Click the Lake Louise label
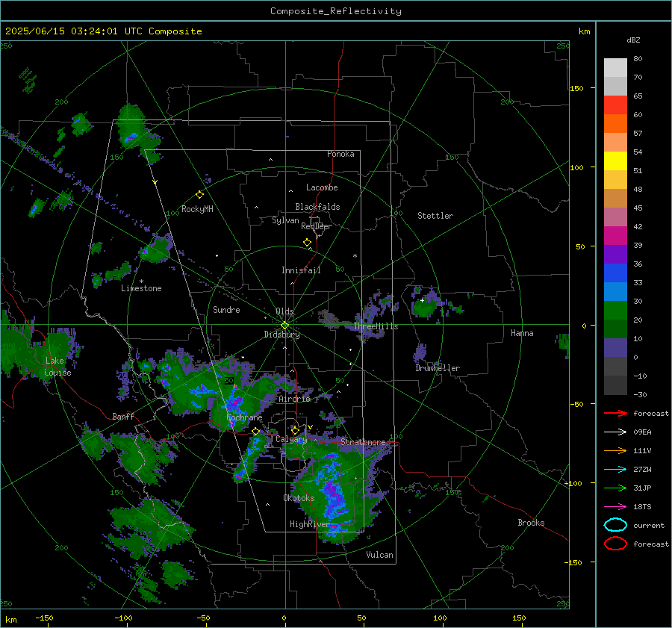The image size is (672, 628). pyautogui.click(x=57, y=367)
